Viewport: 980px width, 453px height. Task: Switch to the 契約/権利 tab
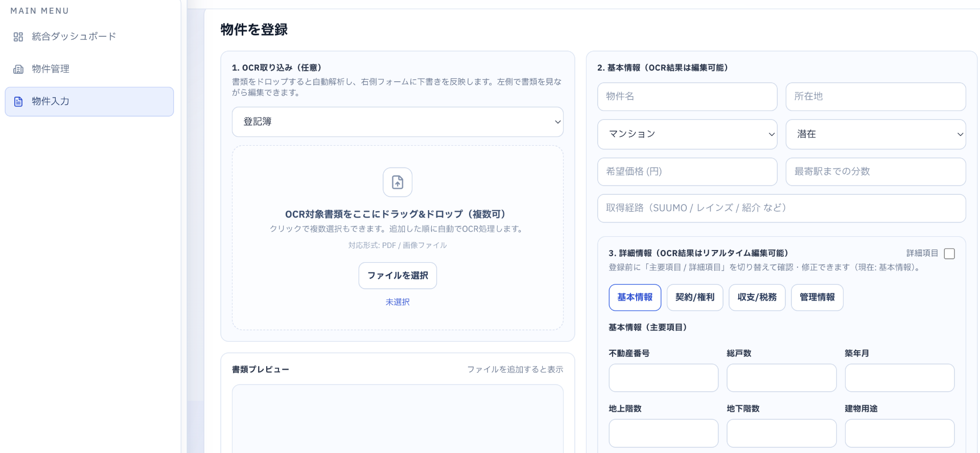click(695, 298)
